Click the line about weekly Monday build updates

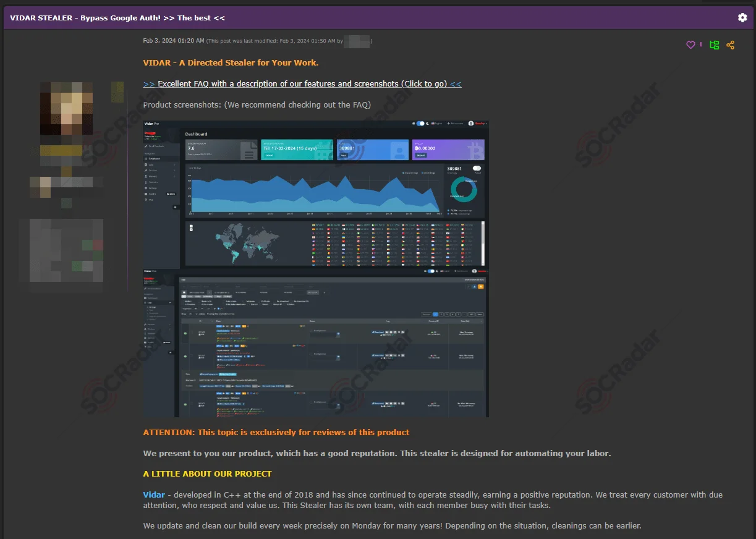click(x=393, y=526)
